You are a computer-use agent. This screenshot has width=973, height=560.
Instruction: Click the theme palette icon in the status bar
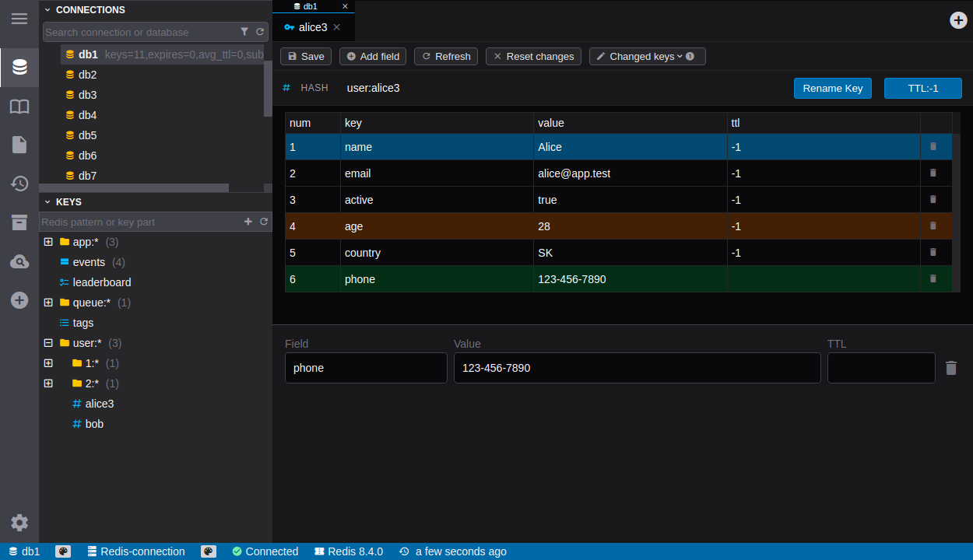pyautogui.click(x=63, y=551)
